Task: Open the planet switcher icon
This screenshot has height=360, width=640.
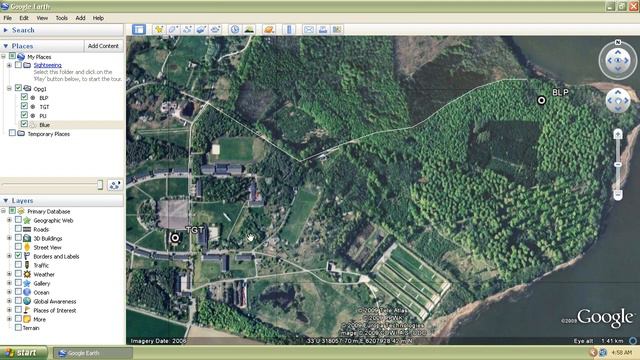Action: pyautogui.click(x=269, y=29)
